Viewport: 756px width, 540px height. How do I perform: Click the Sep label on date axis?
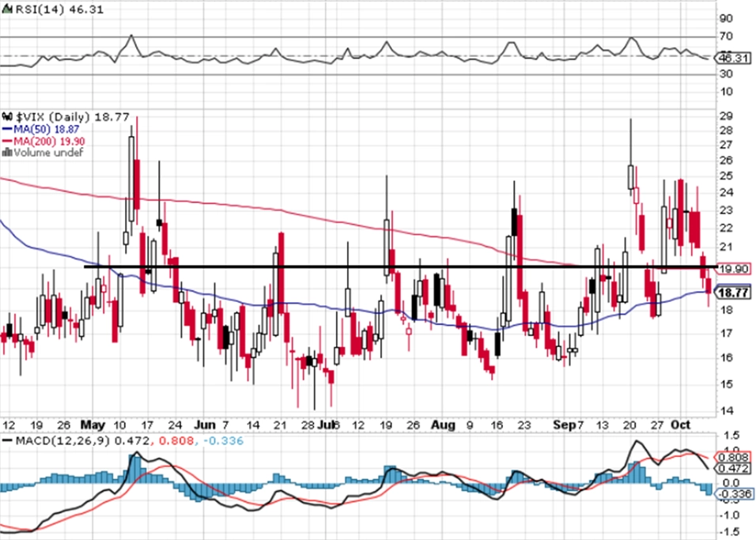point(564,425)
